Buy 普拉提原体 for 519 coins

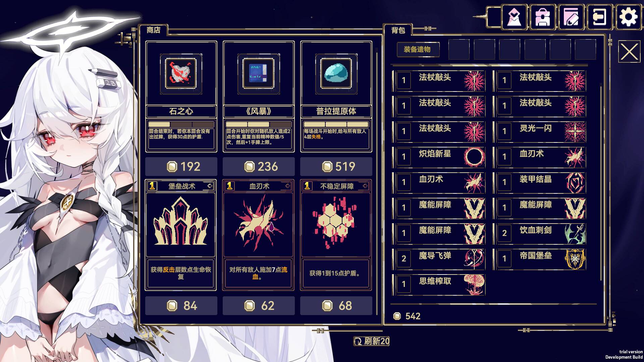tap(336, 167)
